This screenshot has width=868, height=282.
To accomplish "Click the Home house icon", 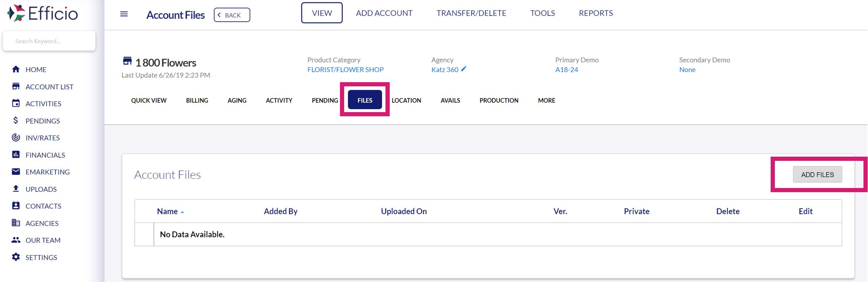I will [x=16, y=69].
